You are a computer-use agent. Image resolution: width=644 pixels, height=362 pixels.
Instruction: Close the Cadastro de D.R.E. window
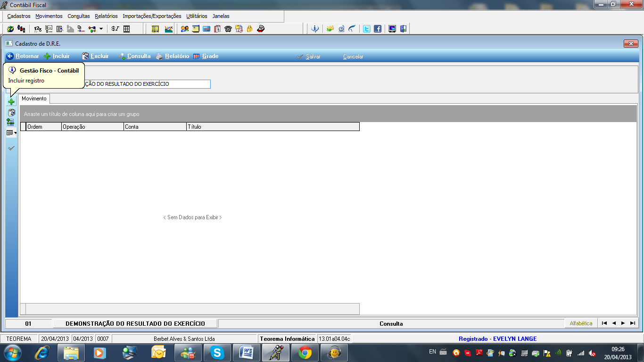click(x=630, y=44)
